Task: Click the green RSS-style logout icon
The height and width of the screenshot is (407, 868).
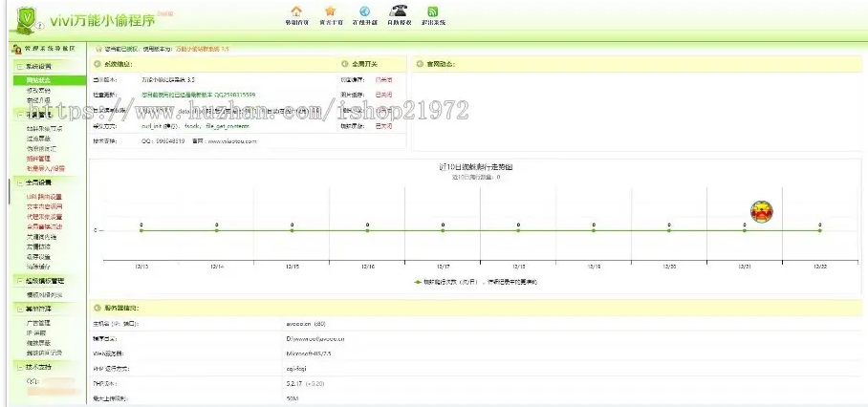Action: [x=433, y=11]
